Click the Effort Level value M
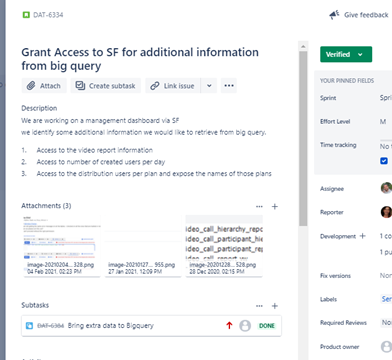The image size is (392, 360). [383, 122]
